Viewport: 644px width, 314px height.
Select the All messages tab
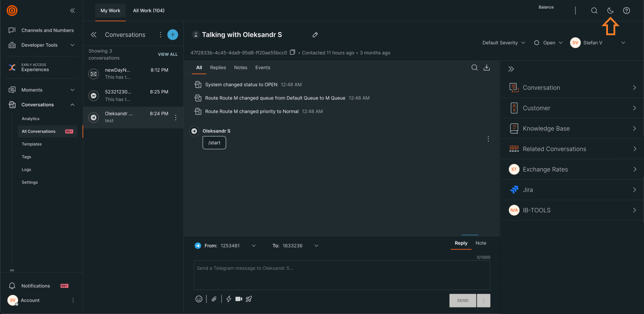click(199, 67)
